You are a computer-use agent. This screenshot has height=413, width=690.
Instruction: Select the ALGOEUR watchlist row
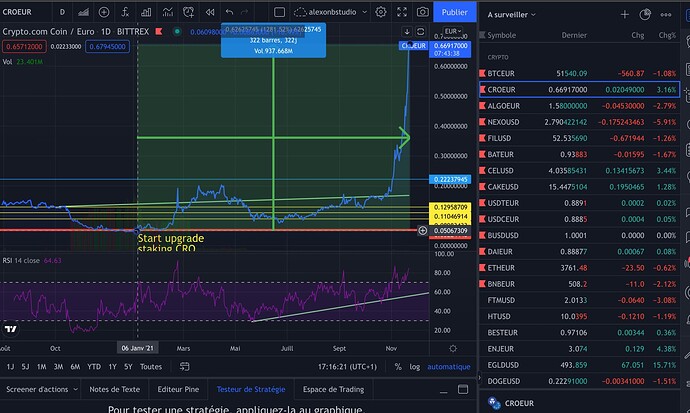[579, 106]
